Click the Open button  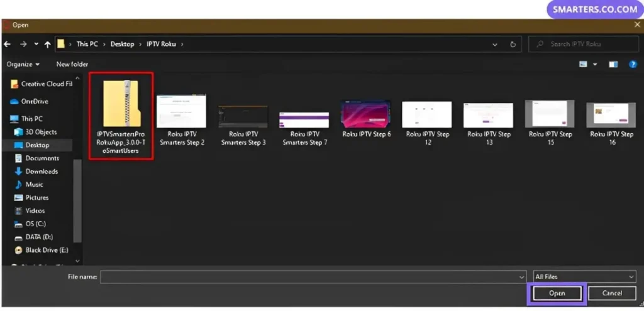557,293
